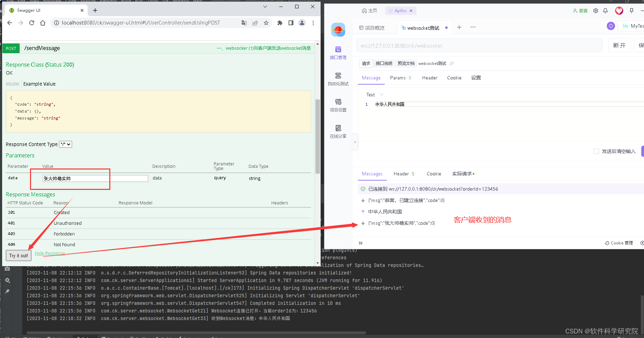Click the Try it out! button
644x338 pixels.
point(18,255)
